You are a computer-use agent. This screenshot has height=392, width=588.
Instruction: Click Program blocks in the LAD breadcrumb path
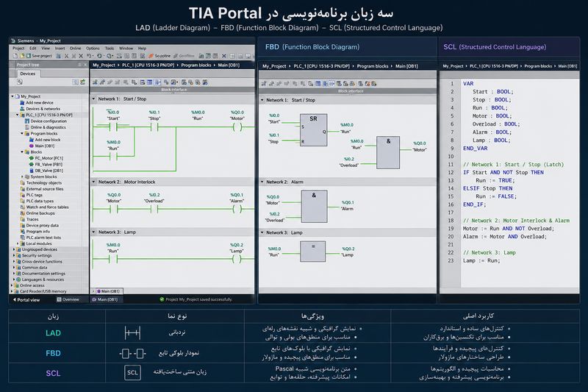click(196, 65)
